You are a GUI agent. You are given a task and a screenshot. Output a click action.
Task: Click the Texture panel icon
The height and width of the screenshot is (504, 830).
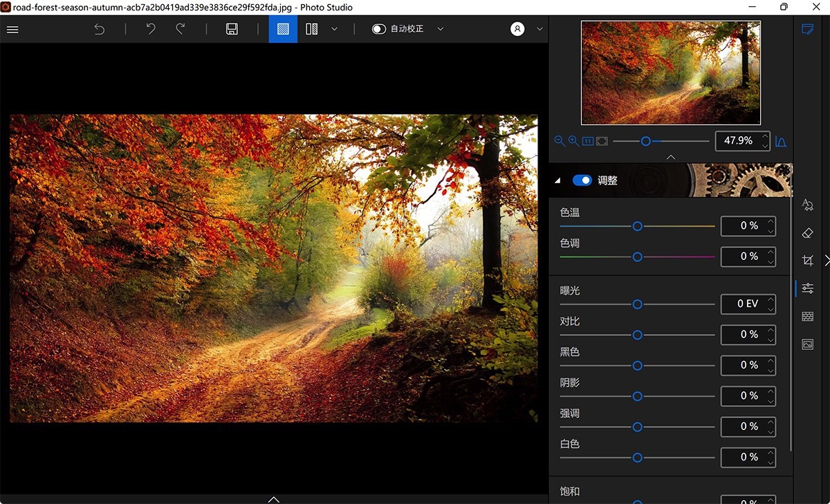[807, 316]
